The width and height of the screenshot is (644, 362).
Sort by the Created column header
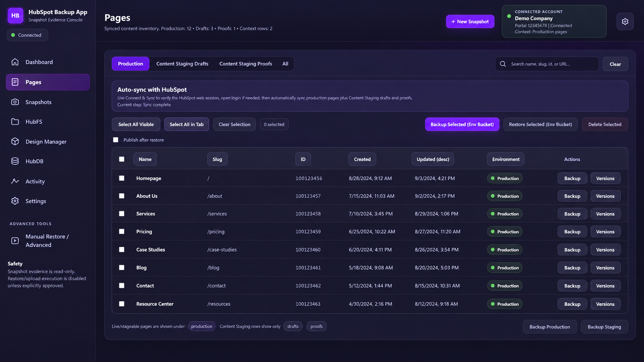362,159
